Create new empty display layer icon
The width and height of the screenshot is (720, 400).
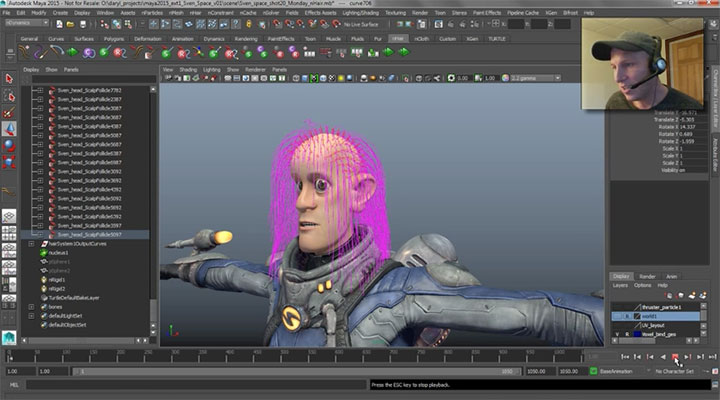coord(691,295)
